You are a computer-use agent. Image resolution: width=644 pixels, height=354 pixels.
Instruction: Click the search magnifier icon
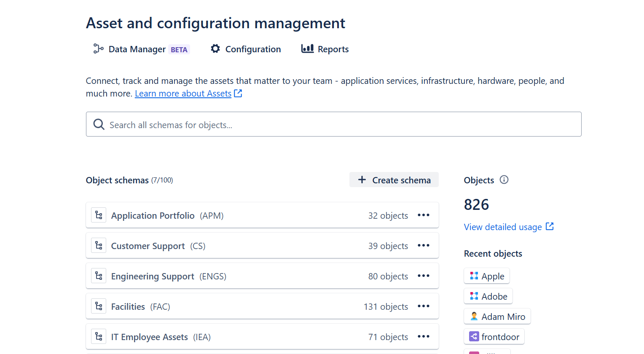pos(99,124)
